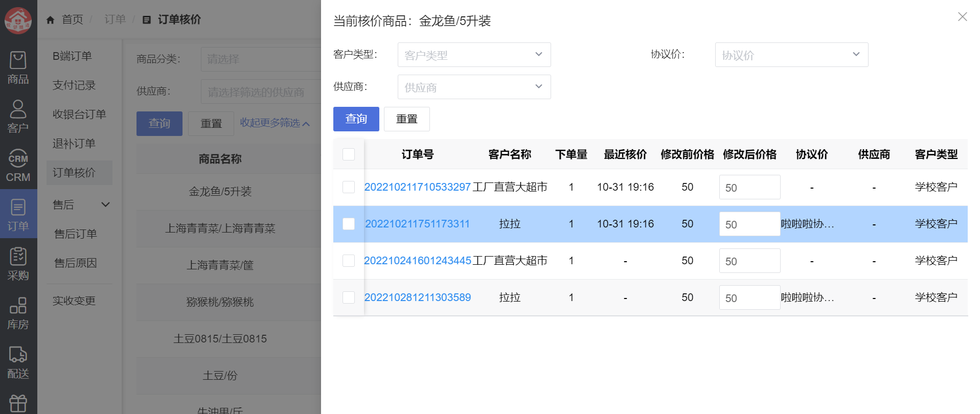Edit 修改后价格 field for order 202210281211303589
The width and height of the screenshot is (980, 414).
pyautogui.click(x=749, y=297)
